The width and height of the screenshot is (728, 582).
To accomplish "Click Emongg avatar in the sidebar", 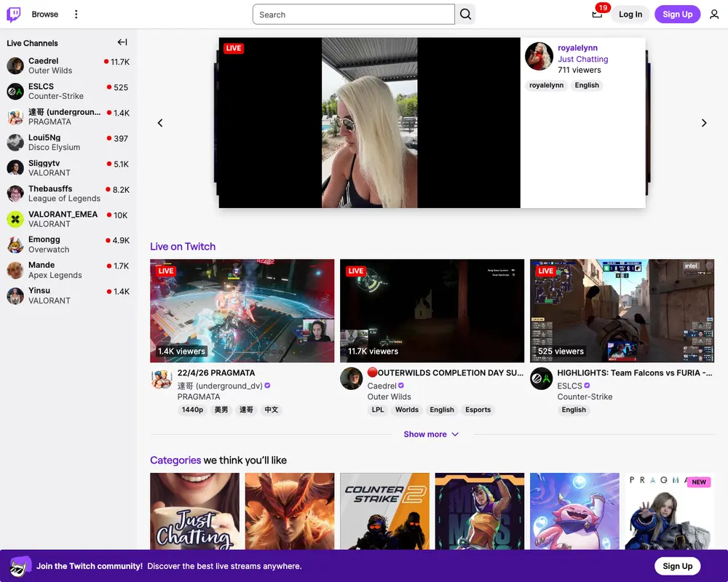I will point(15,244).
